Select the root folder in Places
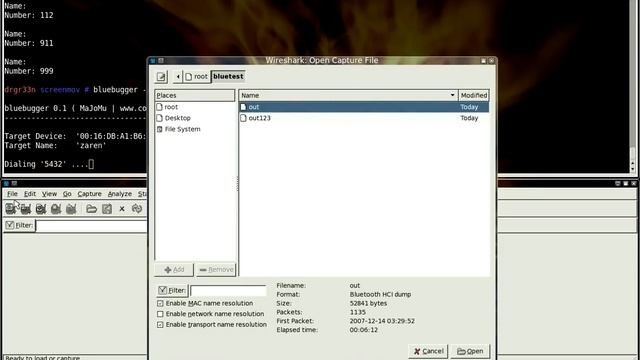Screen dimensions: 640x360 tap(171, 107)
